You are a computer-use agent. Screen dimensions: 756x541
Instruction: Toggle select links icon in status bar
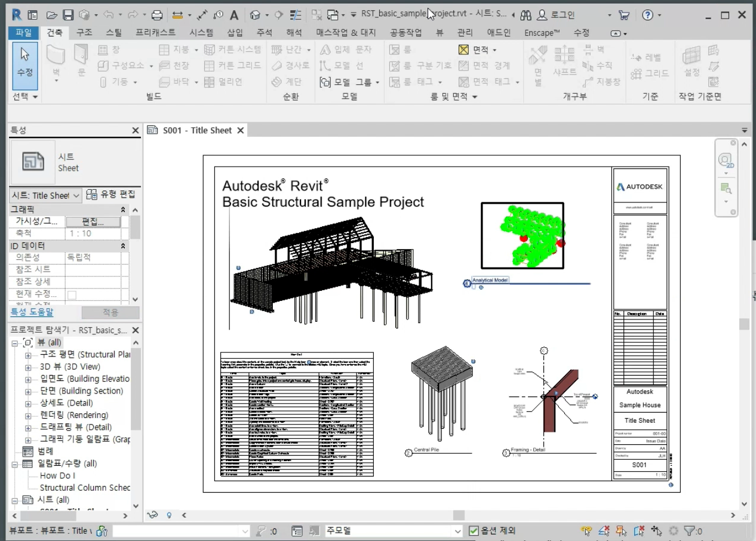pos(586,531)
